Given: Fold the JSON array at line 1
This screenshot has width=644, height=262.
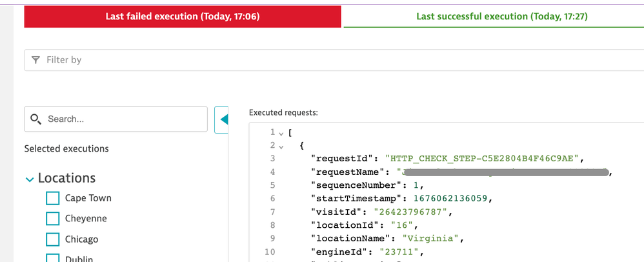Looking at the screenshot, I should click(281, 132).
